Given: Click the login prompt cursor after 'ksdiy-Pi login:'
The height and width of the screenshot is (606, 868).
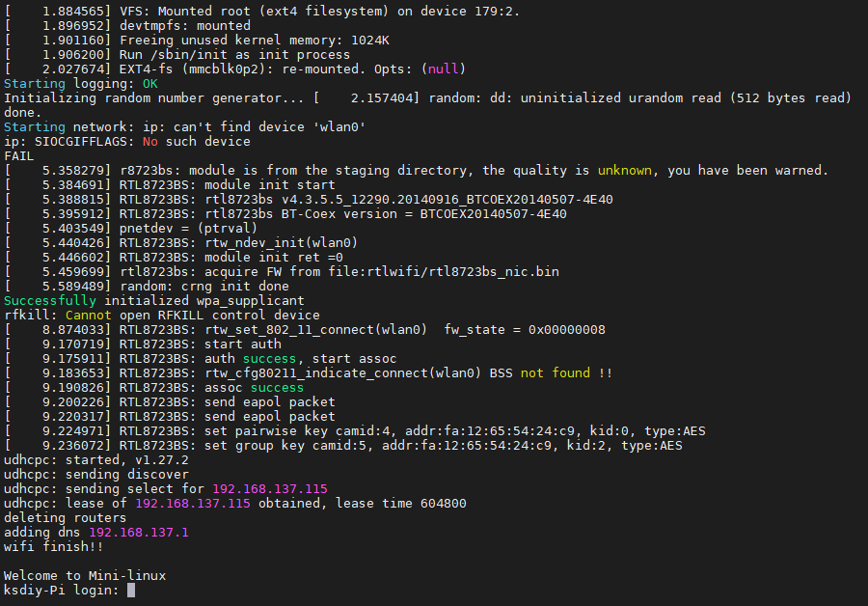Looking at the screenshot, I should pos(131,590).
